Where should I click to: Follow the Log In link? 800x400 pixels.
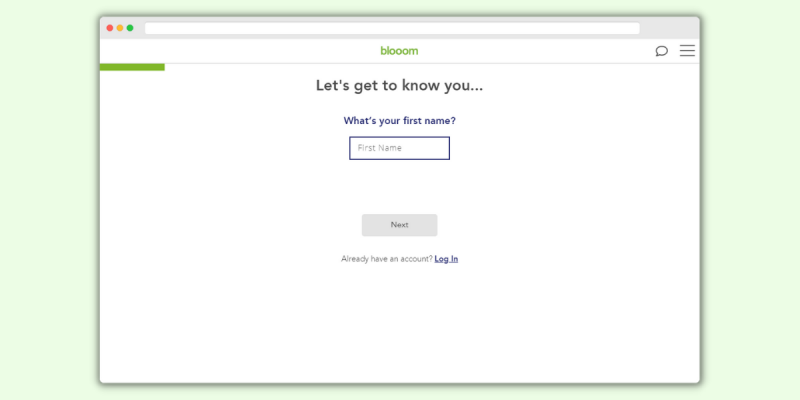point(446,259)
